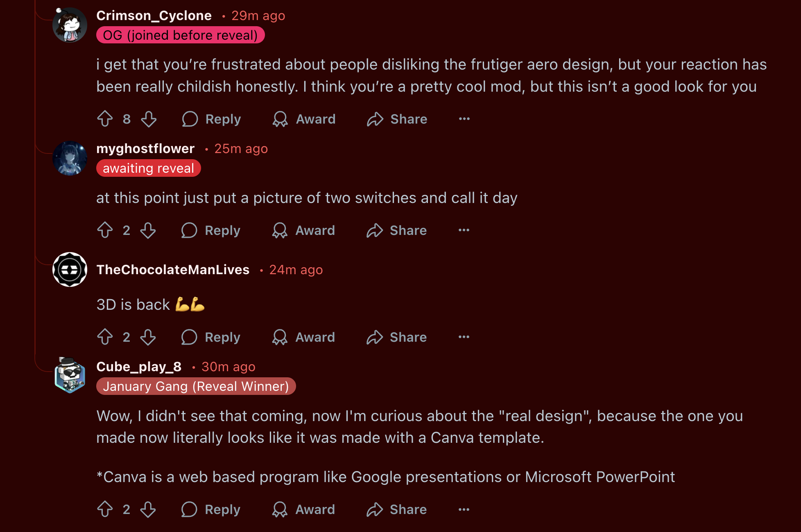Open the Cube_play_8 username profile link
Viewport: 801px width, 532px height.
click(139, 367)
